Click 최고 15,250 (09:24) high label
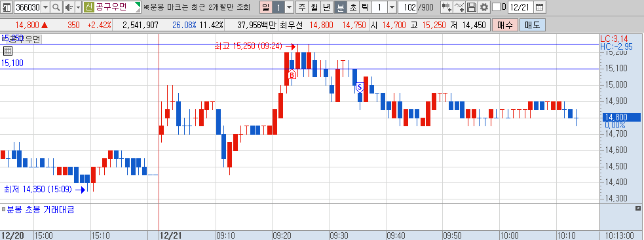 248,46
